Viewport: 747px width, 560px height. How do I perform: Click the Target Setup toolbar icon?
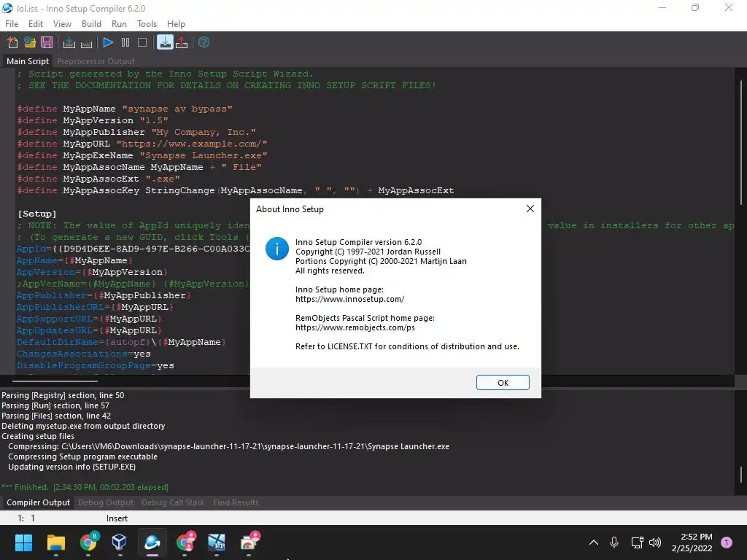pyautogui.click(x=165, y=42)
